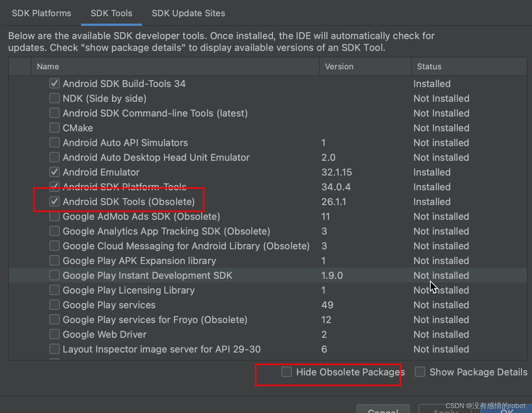Tick the CMake checkbox
Image resolution: width=532 pixels, height=413 pixels.
[55, 128]
